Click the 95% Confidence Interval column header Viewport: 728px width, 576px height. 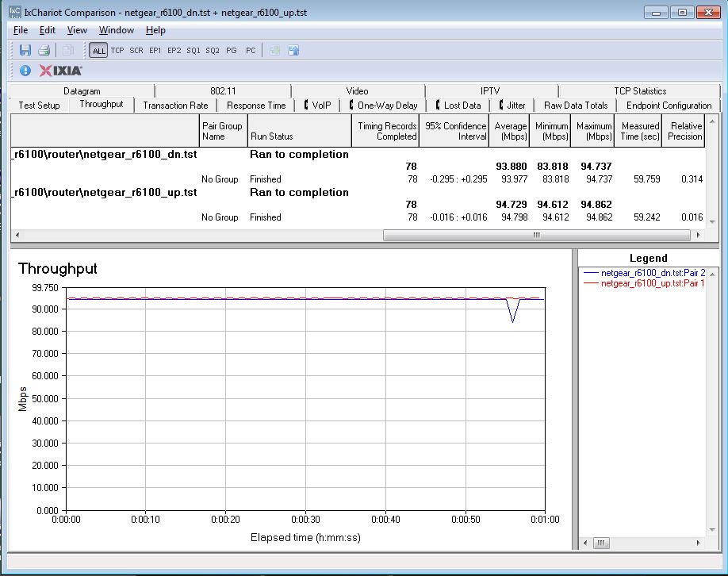tap(454, 131)
